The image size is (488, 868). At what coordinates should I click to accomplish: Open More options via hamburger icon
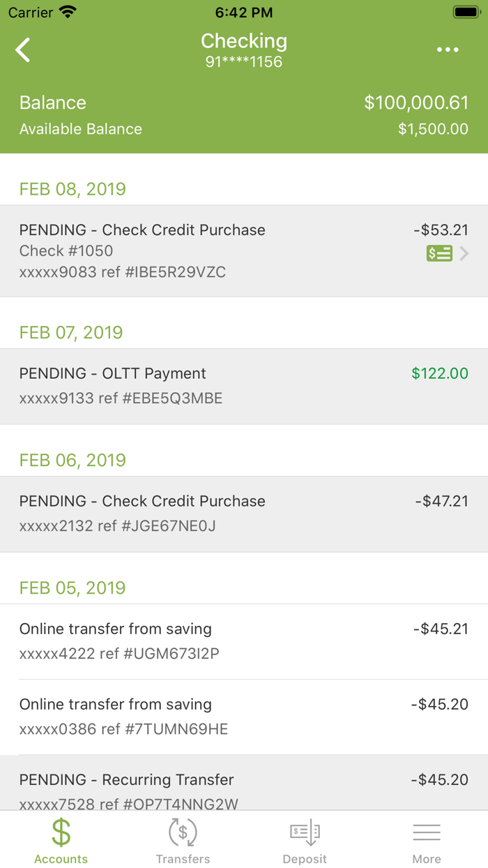coord(427,832)
